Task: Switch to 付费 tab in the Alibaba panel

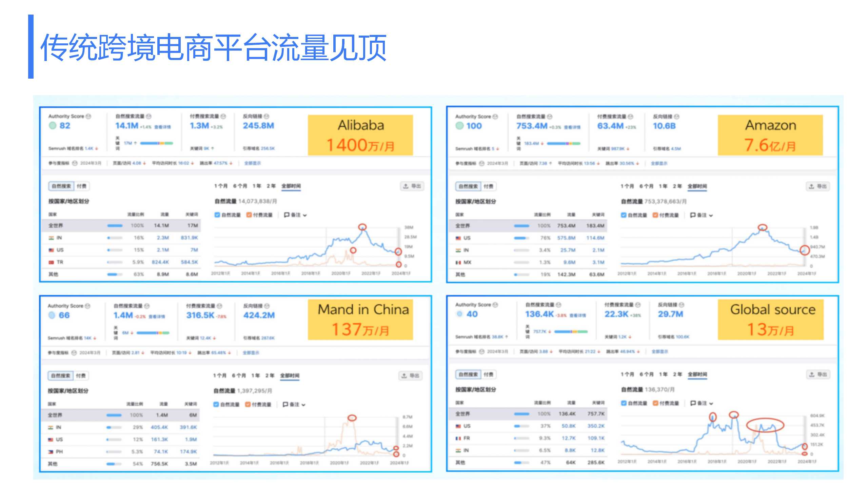Action: (x=81, y=186)
